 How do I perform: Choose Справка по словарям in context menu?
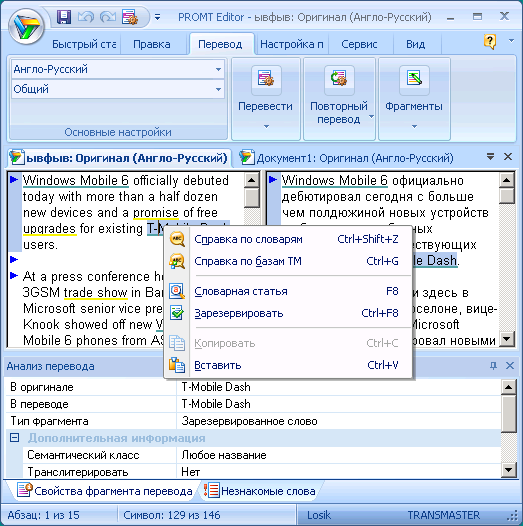click(287, 239)
